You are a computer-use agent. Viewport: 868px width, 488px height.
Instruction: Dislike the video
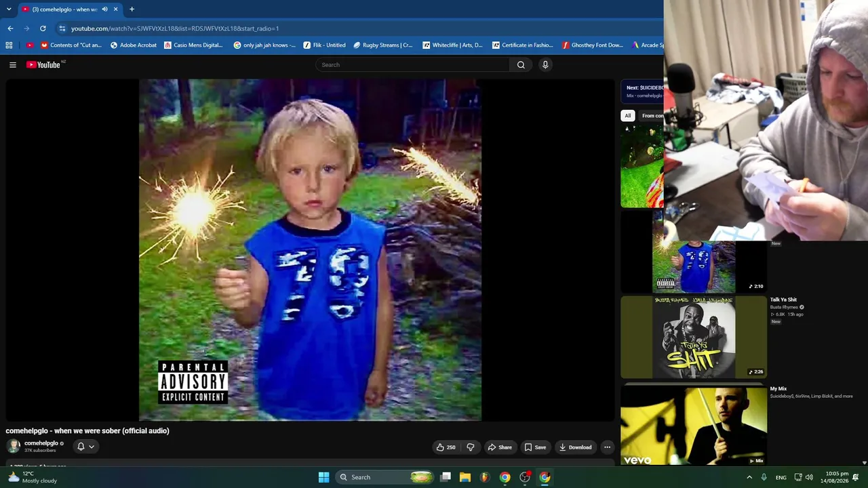click(471, 447)
